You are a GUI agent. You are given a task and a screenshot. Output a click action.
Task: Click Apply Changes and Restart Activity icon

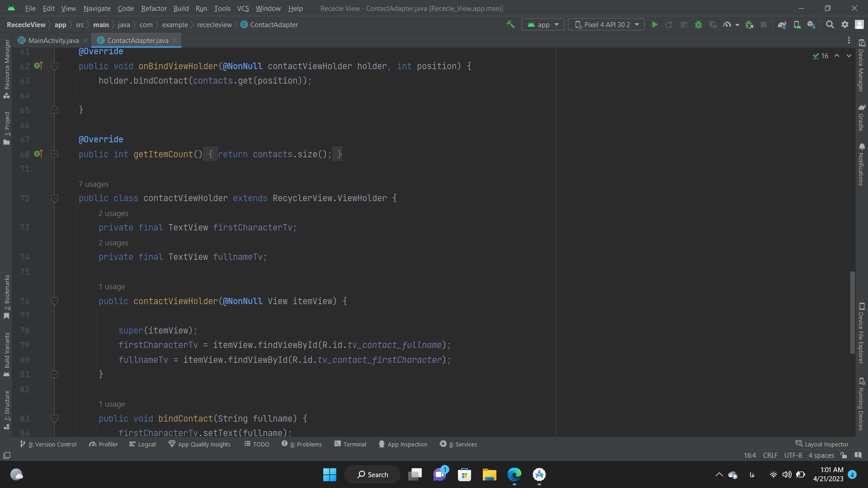[x=669, y=24]
